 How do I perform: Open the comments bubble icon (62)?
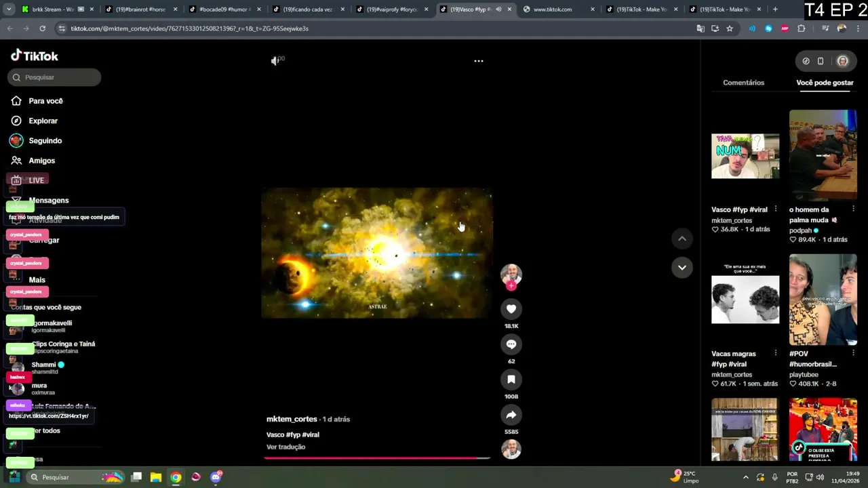coord(511,344)
